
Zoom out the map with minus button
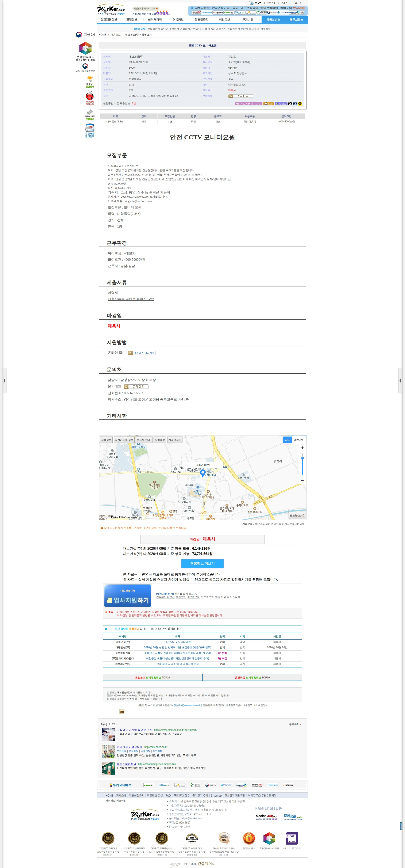point(302,480)
